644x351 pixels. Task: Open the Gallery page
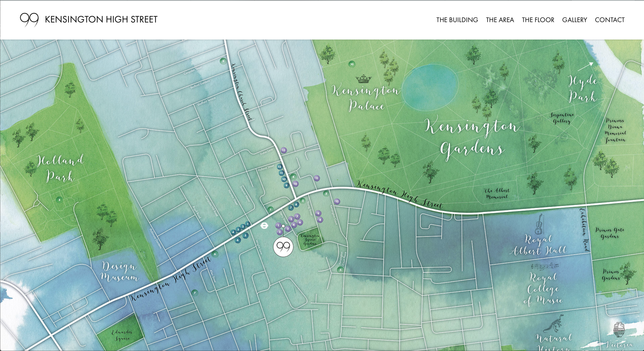(x=574, y=20)
